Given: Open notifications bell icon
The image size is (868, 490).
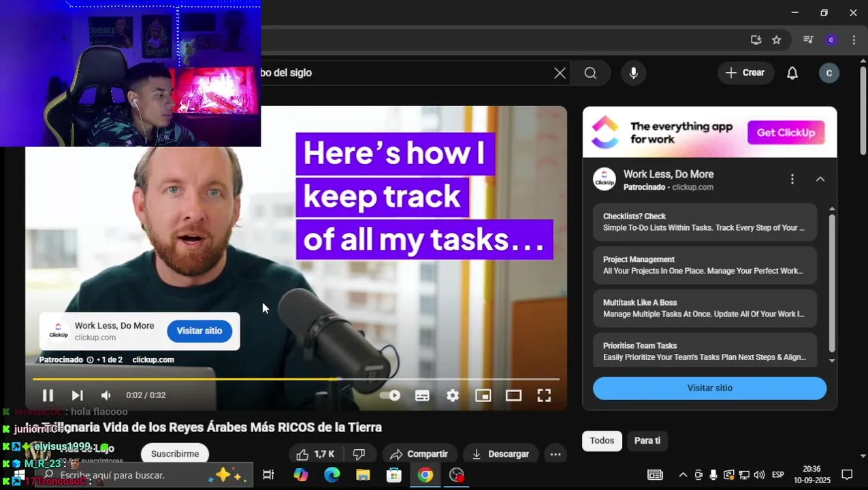Looking at the screenshot, I should click(x=792, y=73).
